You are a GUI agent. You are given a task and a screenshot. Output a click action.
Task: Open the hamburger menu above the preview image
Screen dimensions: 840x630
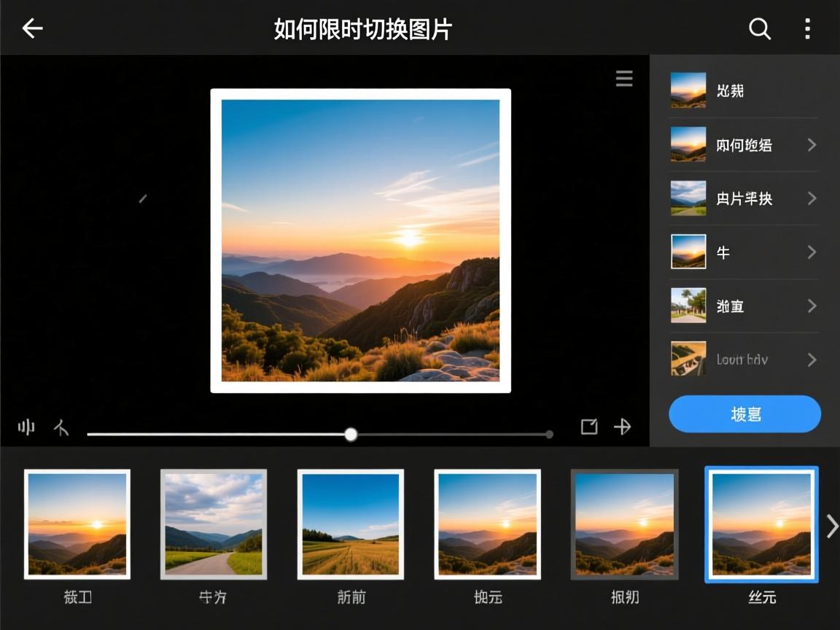pos(624,79)
